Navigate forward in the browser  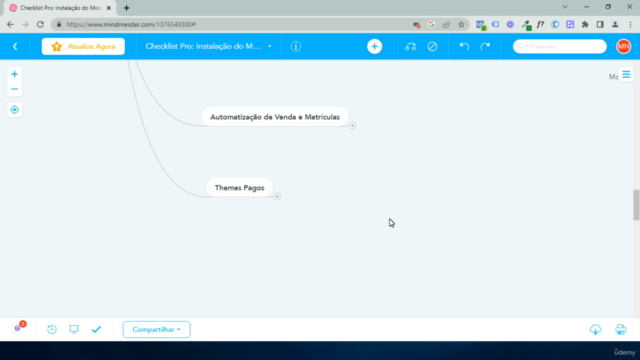[25, 24]
